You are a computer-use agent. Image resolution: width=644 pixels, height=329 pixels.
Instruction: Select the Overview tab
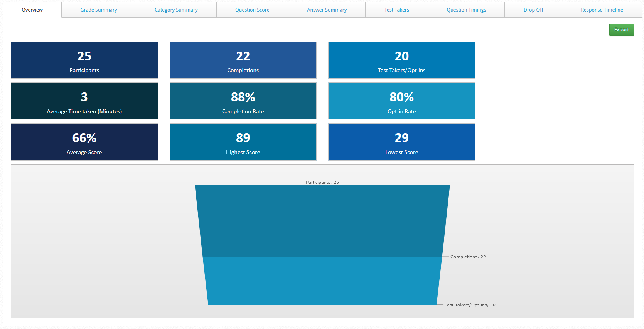(32, 10)
